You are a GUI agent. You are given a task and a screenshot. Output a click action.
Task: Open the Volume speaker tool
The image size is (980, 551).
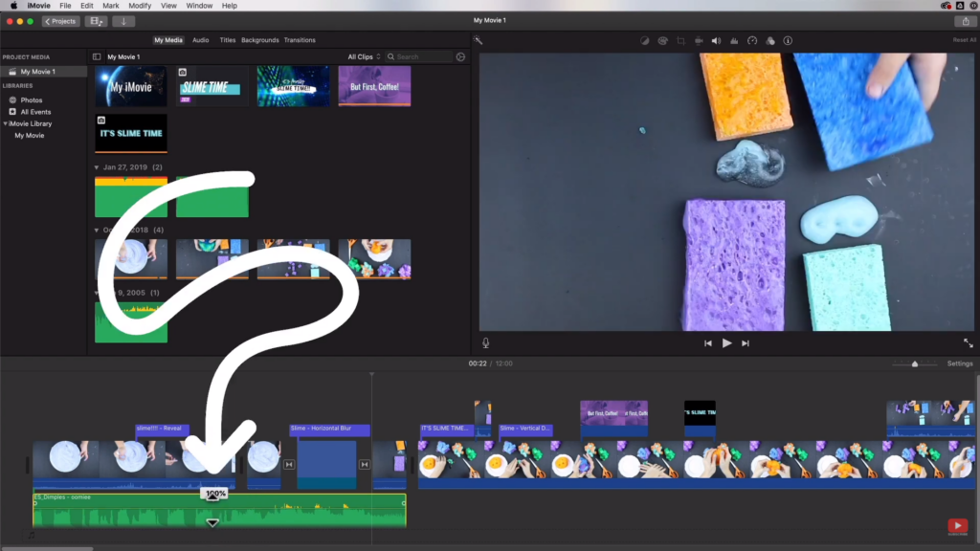pyautogui.click(x=716, y=40)
